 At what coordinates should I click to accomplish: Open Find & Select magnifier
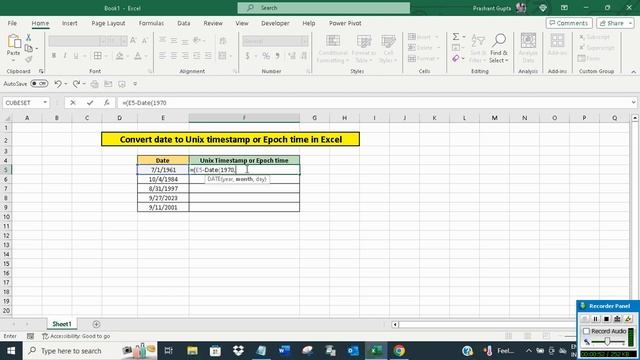coord(499,41)
